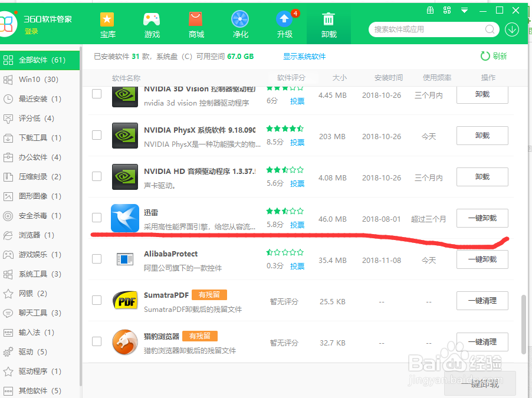The width and height of the screenshot is (532, 398).
Task: Click 投票 link for NVIDIA PhysX
Action: click(297, 143)
